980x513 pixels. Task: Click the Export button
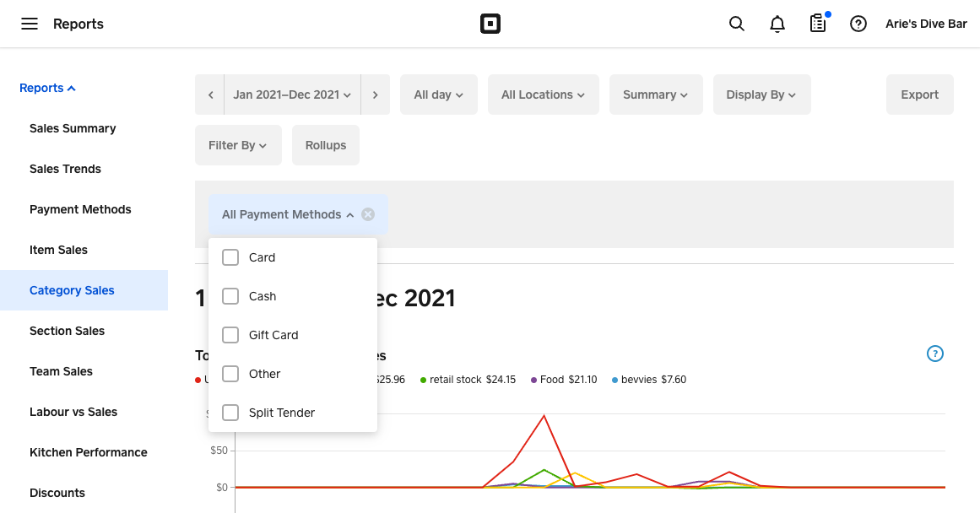coord(919,94)
